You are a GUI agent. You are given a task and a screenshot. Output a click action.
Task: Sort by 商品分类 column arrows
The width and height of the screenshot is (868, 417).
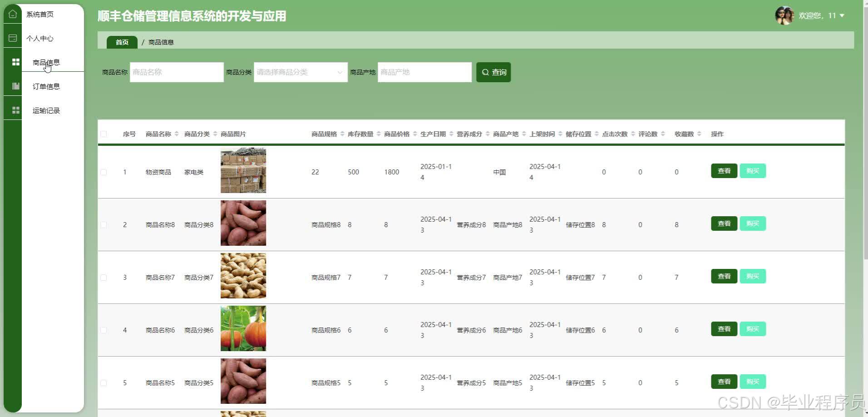click(215, 134)
